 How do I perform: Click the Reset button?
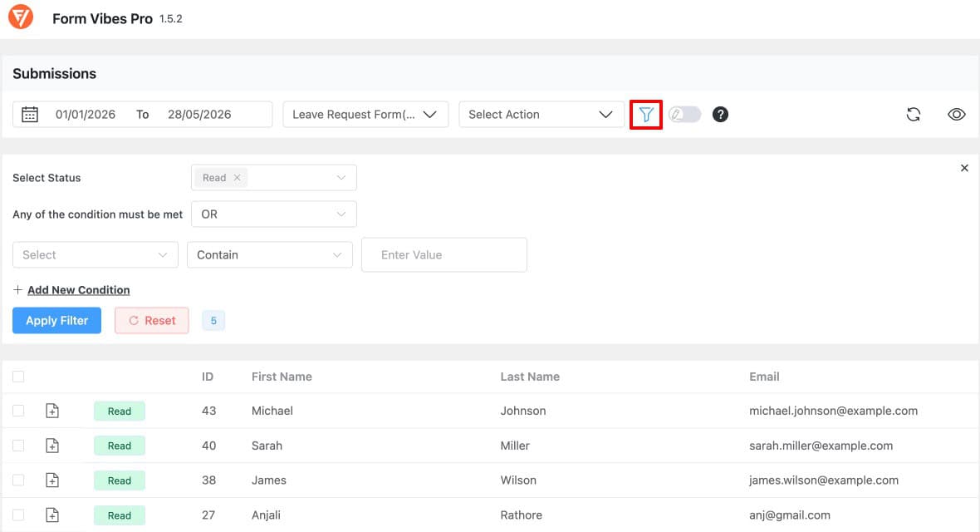pyautogui.click(x=152, y=321)
